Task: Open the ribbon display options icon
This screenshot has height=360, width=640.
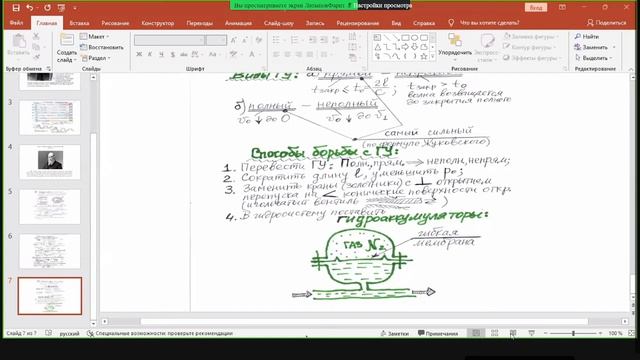Action: tap(562, 7)
